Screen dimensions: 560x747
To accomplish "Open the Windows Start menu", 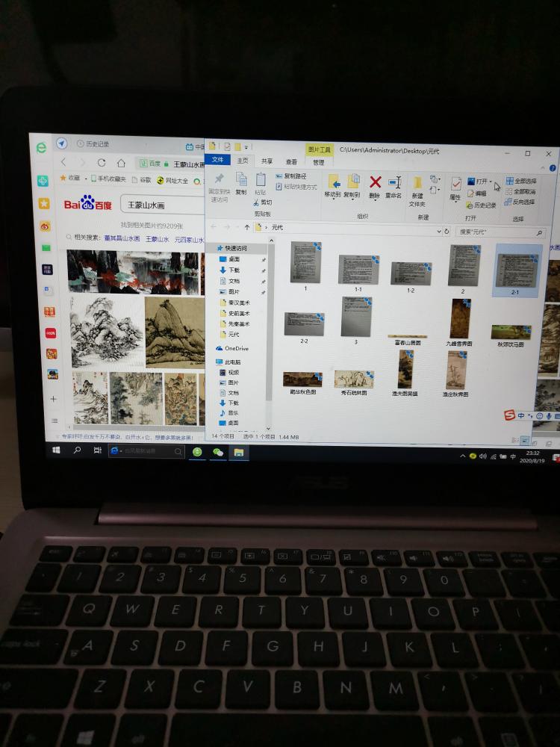I will (56, 449).
